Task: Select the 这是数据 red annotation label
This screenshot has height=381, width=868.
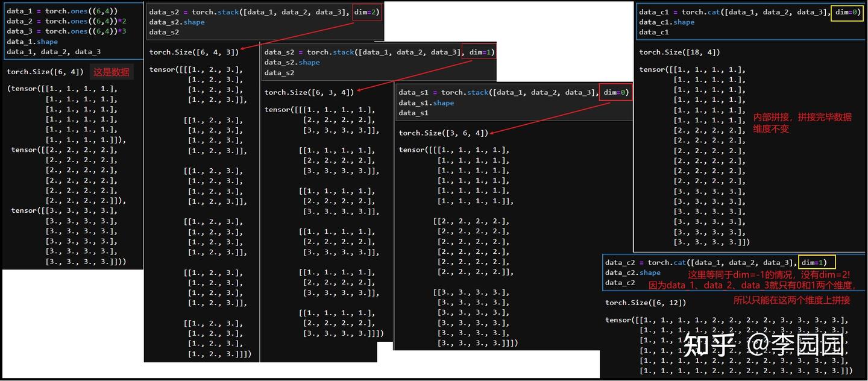Action: point(112,71)
